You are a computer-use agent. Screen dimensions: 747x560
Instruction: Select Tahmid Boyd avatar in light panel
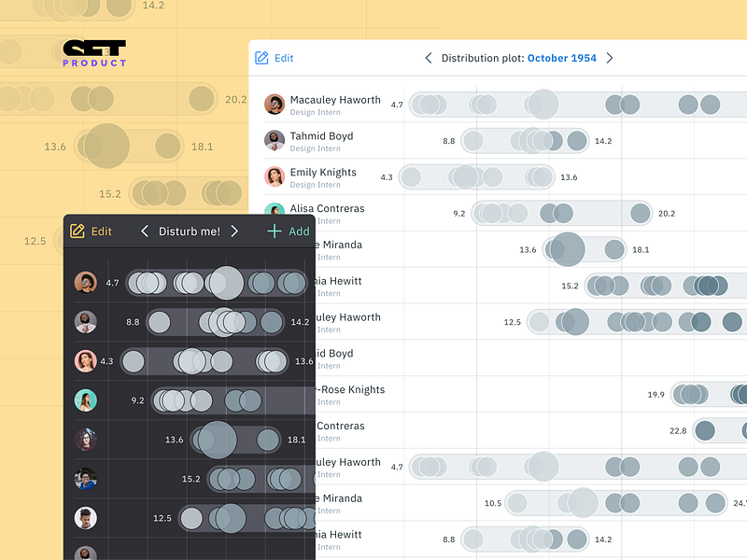275,141
